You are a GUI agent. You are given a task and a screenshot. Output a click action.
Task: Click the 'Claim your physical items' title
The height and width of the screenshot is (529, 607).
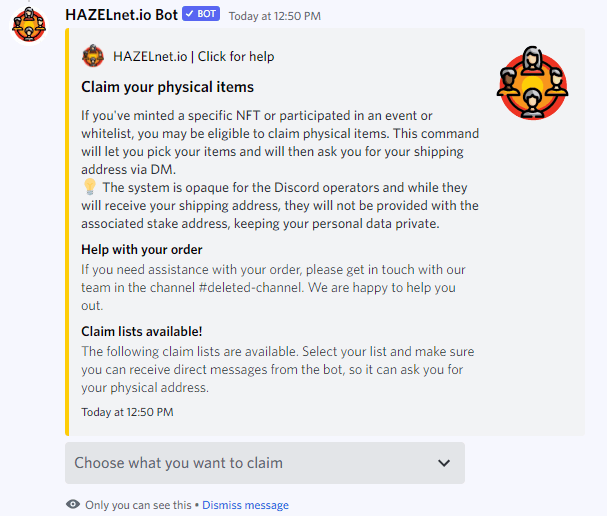click(x=167, y=87)
